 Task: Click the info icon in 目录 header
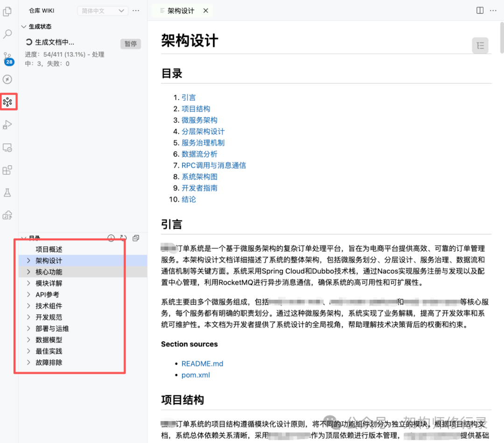[x=111, y=238]
